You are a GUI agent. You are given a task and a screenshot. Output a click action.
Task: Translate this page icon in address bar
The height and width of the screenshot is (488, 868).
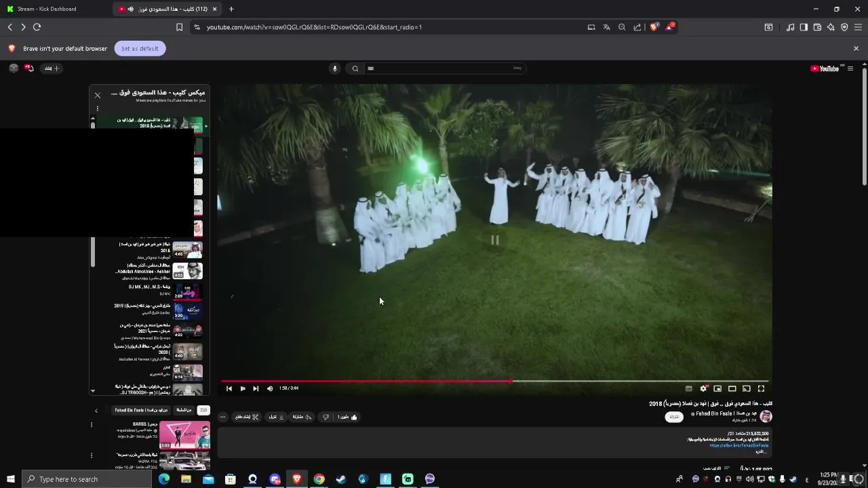click(607, 27)
